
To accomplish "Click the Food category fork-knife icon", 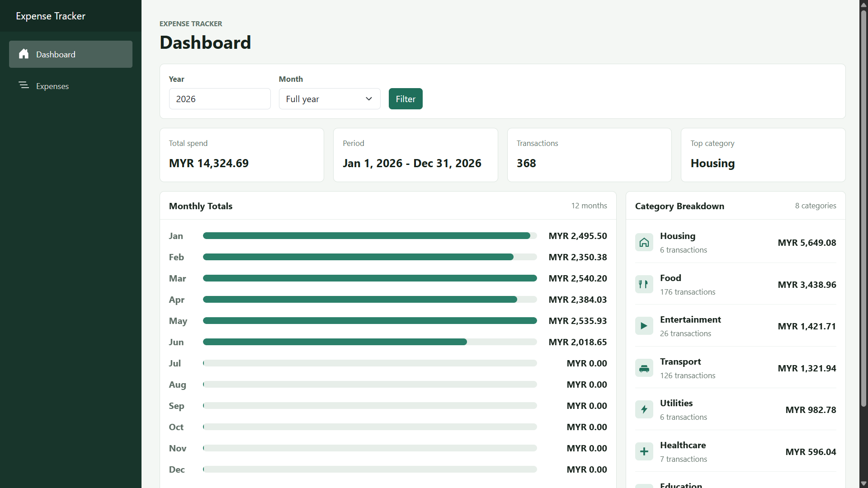I will click(x=644, y=285).
